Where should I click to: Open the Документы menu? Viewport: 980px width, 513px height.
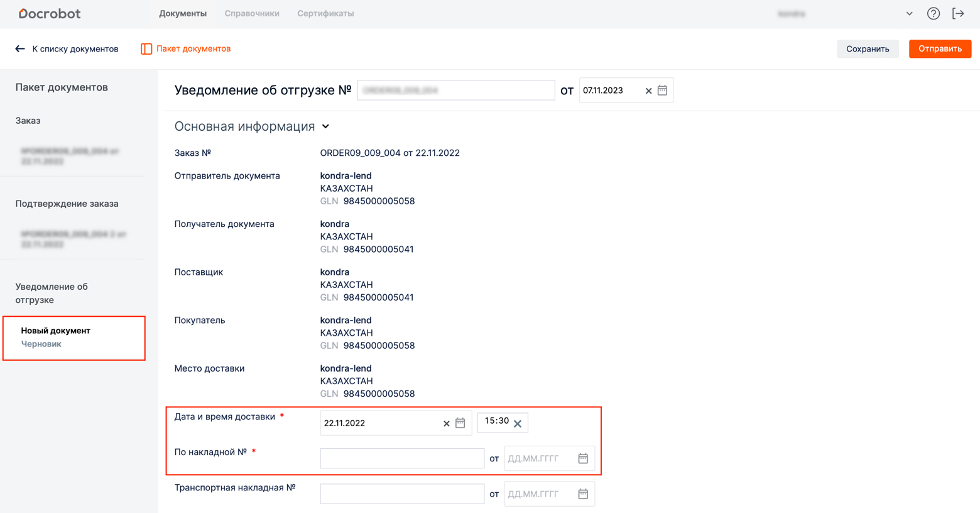tap(182, 14)
